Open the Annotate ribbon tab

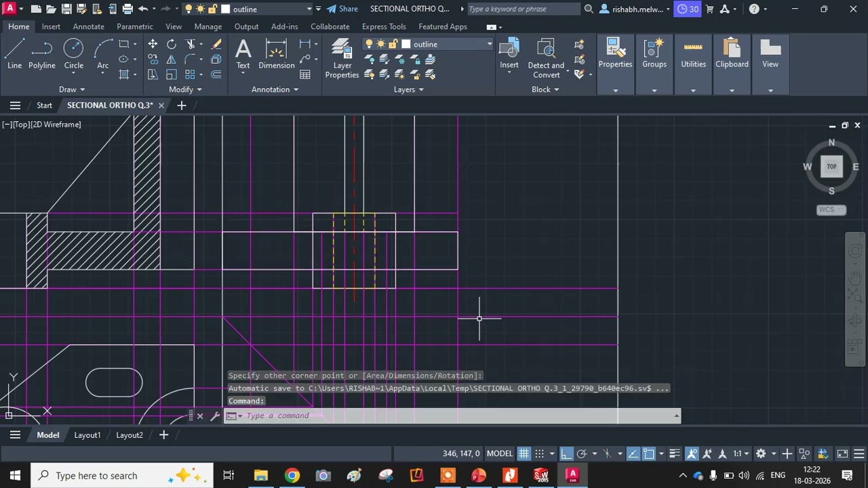point(88,26)
